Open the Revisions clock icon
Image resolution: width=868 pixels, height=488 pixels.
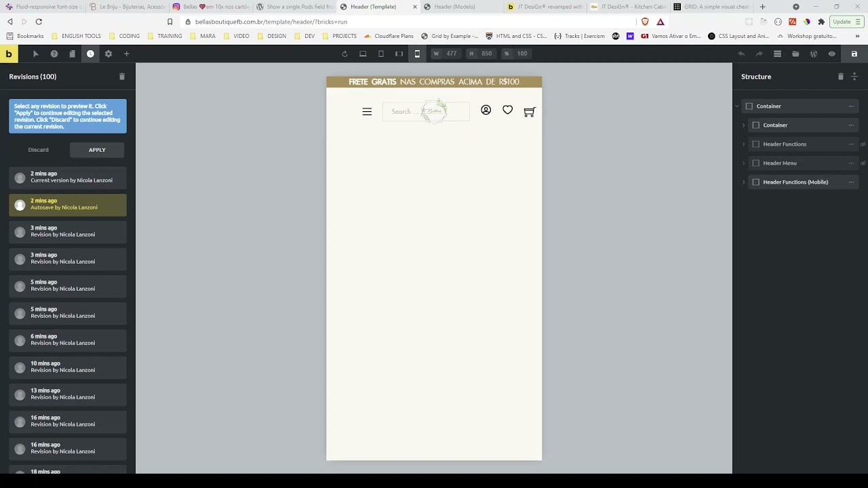pos(90,54)
